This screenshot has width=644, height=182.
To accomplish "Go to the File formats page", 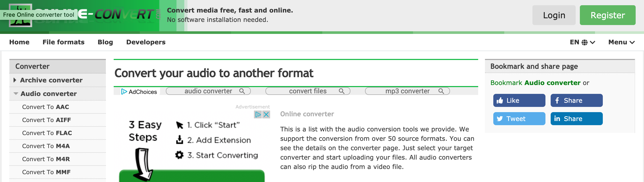I will pyautogui.click(x=63, y=42).
